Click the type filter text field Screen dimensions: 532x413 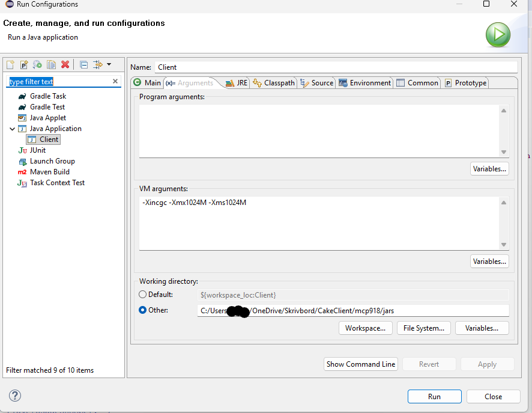click(x=59, y=82)
